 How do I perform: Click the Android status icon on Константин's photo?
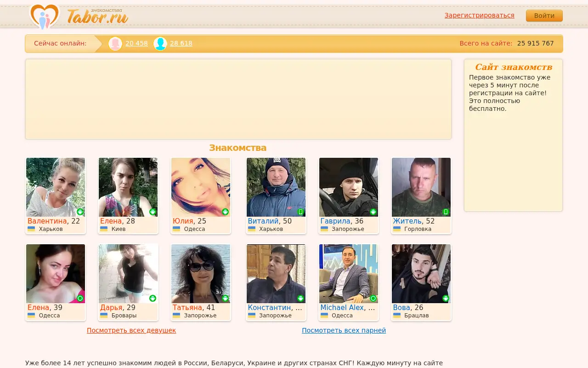coord(301,298)
